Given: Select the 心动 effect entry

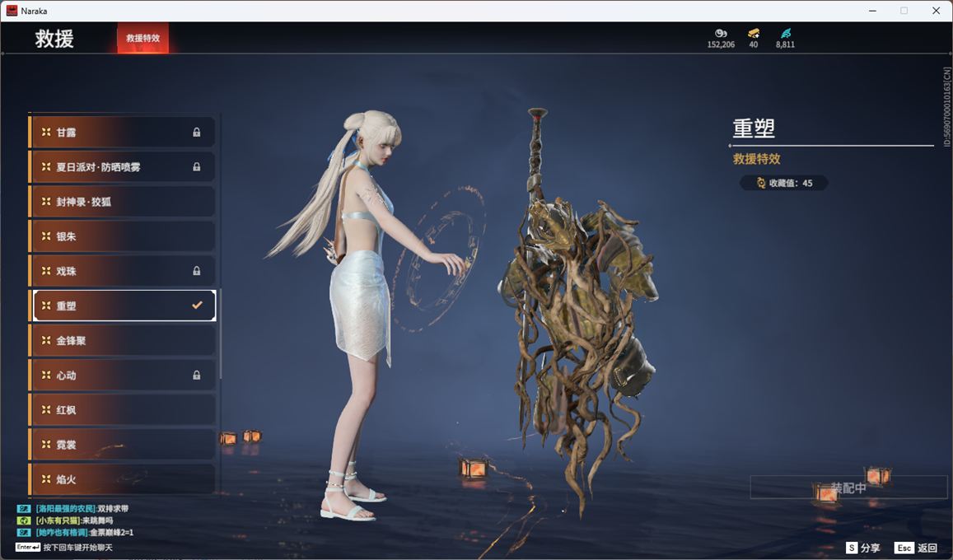Looking at the screenshot, I should click(x=122, y=376).
